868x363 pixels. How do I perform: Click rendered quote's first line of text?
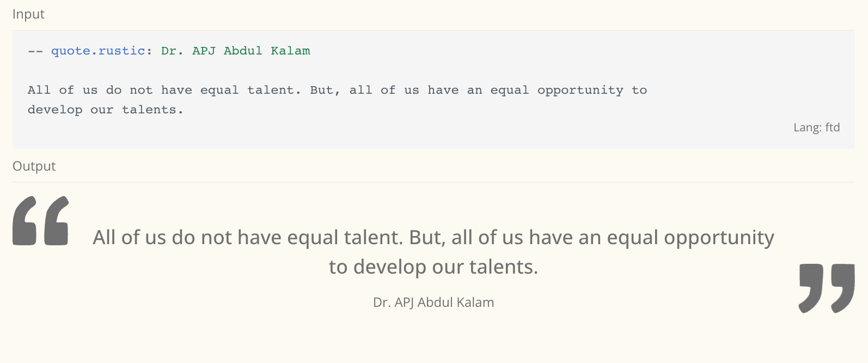[x=433, y=238]
